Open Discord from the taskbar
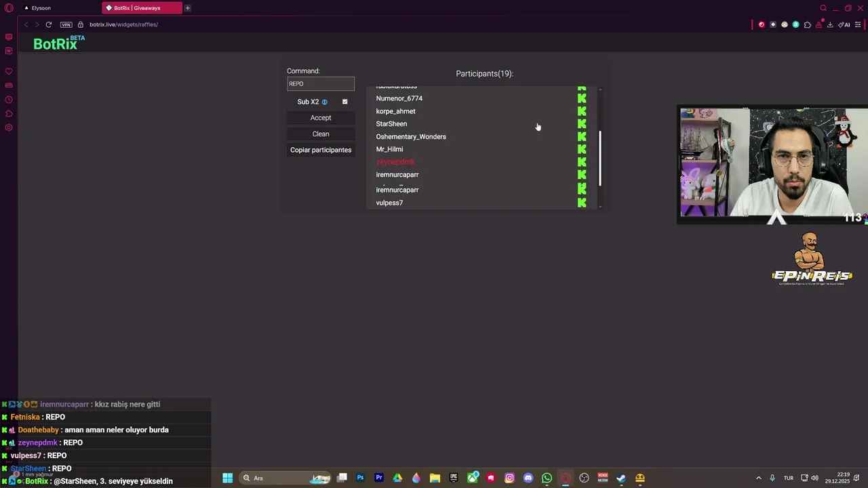This screenshot has width=868, height=488. [x=528, y=478]
